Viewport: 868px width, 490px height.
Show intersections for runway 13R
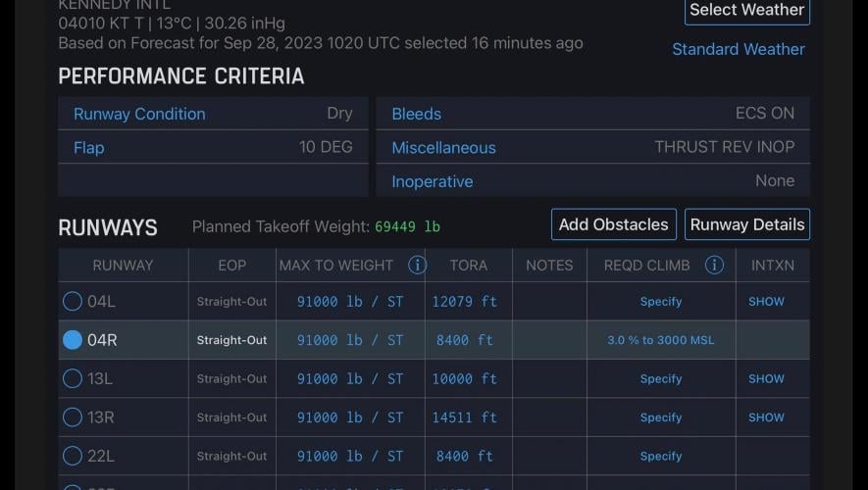point(766,417)
